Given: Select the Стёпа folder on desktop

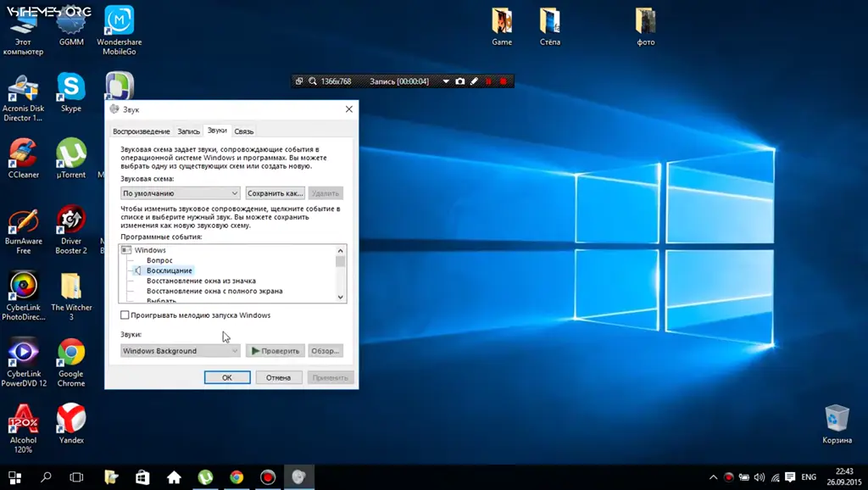Looking at the screenshot, I should click(x=549, y=26).
